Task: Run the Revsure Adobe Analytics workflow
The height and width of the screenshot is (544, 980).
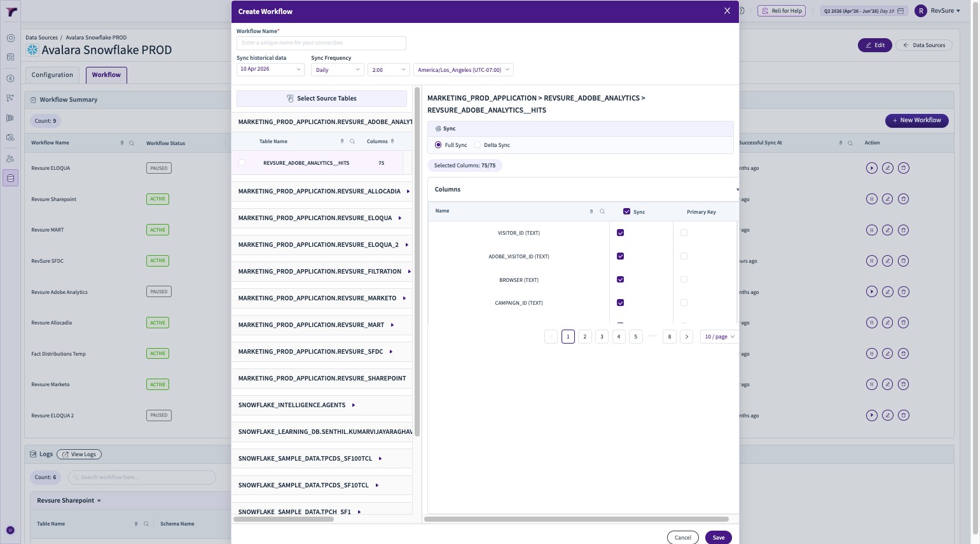Action: point(871,292)
